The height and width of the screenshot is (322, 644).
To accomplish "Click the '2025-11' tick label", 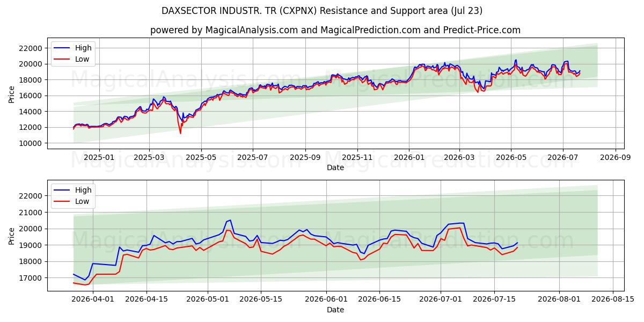I will pos(357,158).
